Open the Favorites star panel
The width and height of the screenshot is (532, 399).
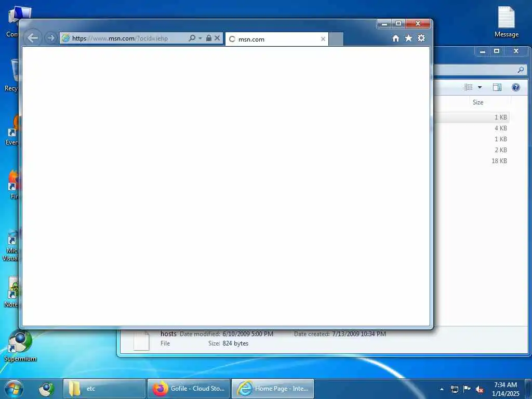point(408,38)
